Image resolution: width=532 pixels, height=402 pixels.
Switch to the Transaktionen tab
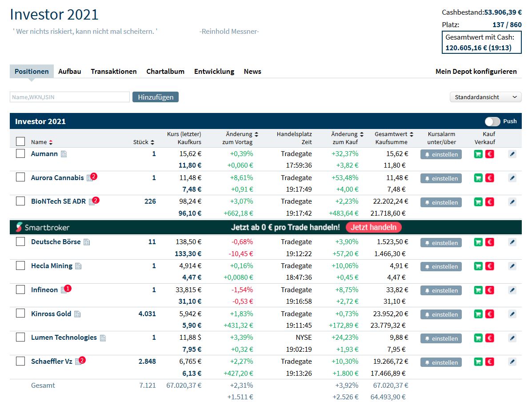point(114,71)
